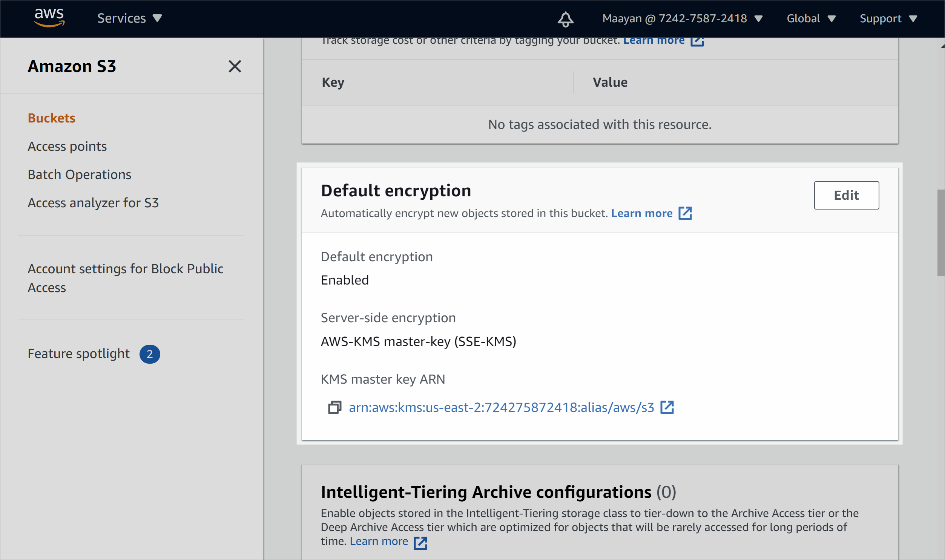Click the Amazon S3 close panel icon

pyautogui.click(x=234, y=66)
